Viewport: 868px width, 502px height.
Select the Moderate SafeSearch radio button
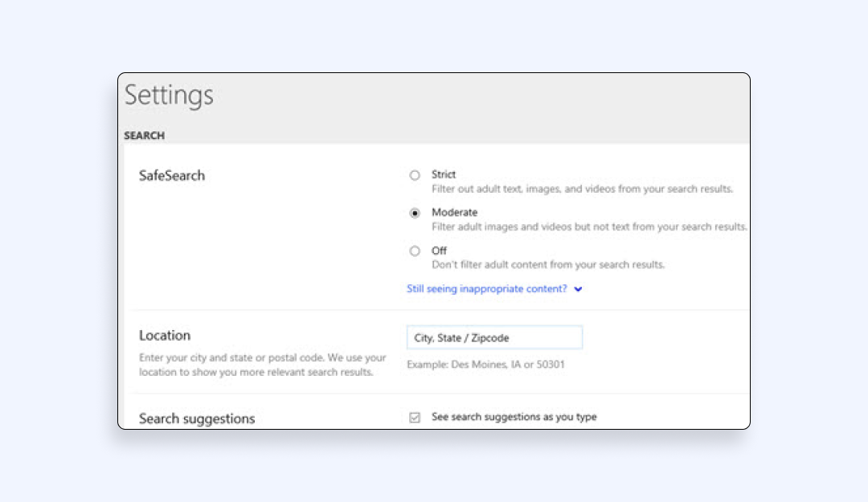pyautogui.click(x=415, y=213)
